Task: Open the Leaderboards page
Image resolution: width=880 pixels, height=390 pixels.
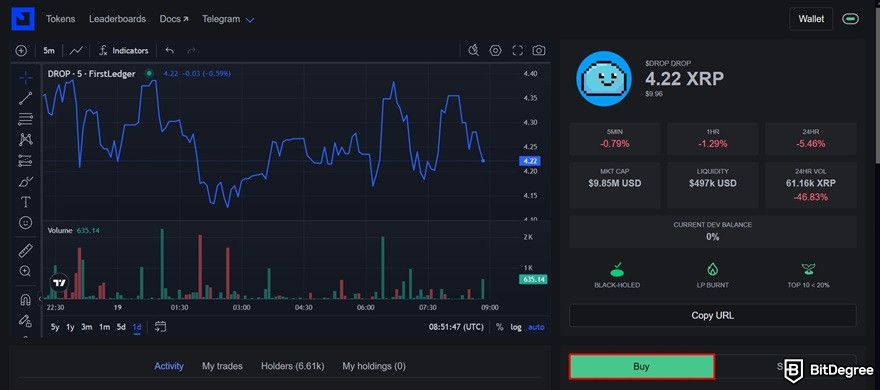Action: tap(117, 19)
